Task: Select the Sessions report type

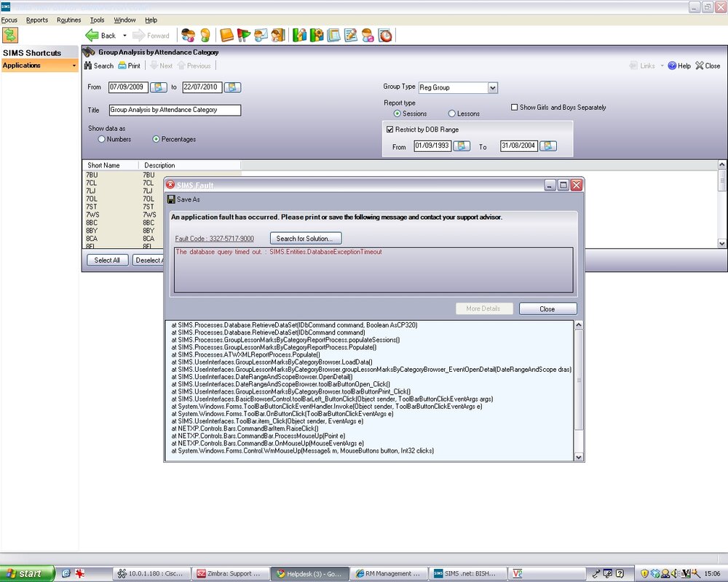Action: [397, 113]
